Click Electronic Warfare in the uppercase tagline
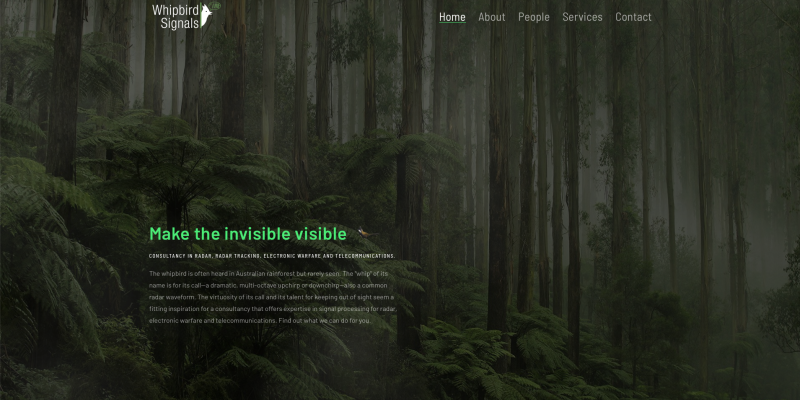 (x=293, y=256)
